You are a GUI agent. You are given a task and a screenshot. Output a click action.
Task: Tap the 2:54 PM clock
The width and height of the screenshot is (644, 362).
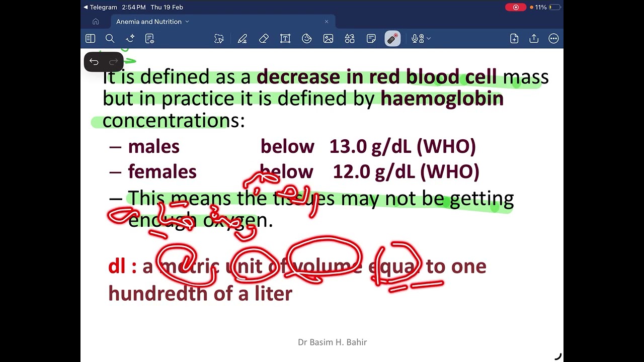coord(134,7)
